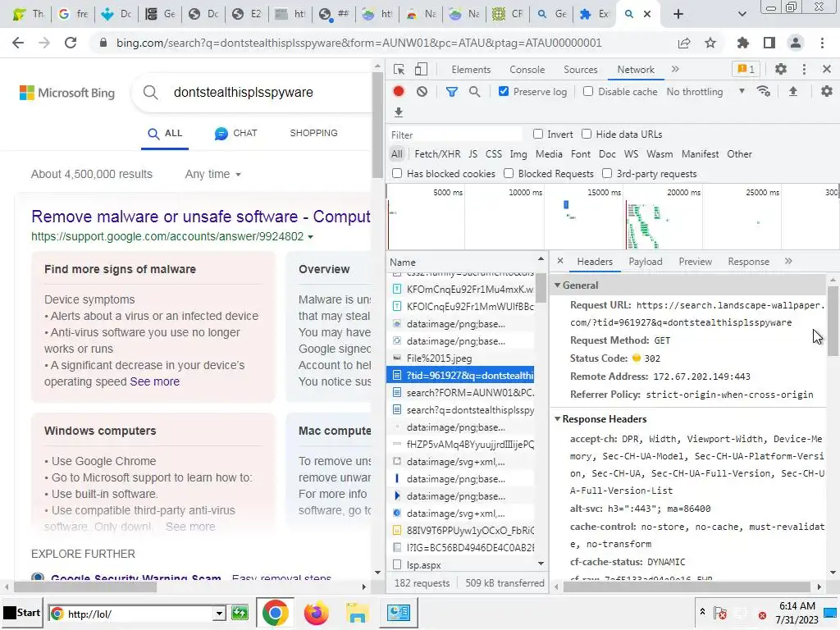Click See more in malware signs card
The width and height of the screenshot is (840, 630).
(155, 381)
